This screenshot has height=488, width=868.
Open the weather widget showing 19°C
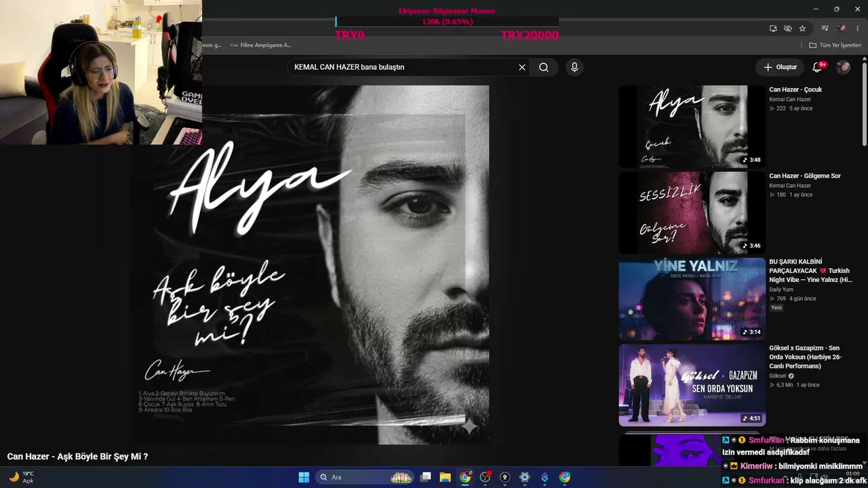click(20, 477)
